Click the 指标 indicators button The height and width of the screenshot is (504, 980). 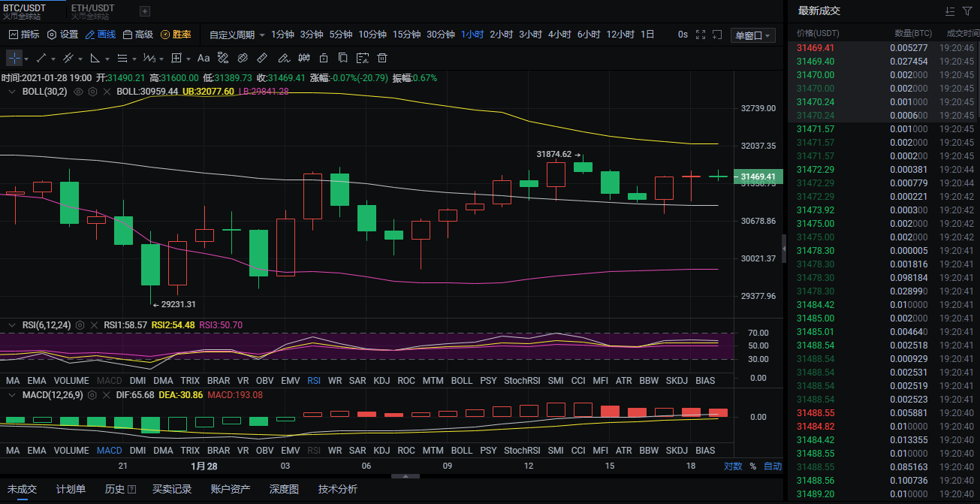(23, 35)
